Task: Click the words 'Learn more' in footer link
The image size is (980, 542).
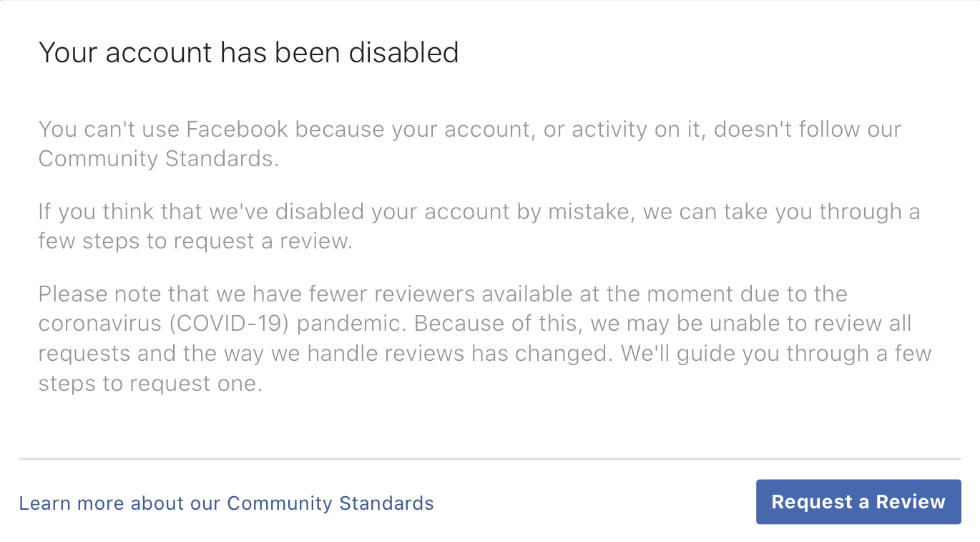Action: click(x=66, y=503)
